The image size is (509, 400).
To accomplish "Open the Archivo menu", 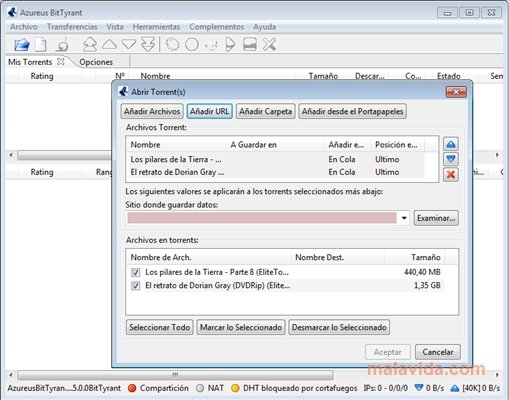I will [x=24, y=27].
